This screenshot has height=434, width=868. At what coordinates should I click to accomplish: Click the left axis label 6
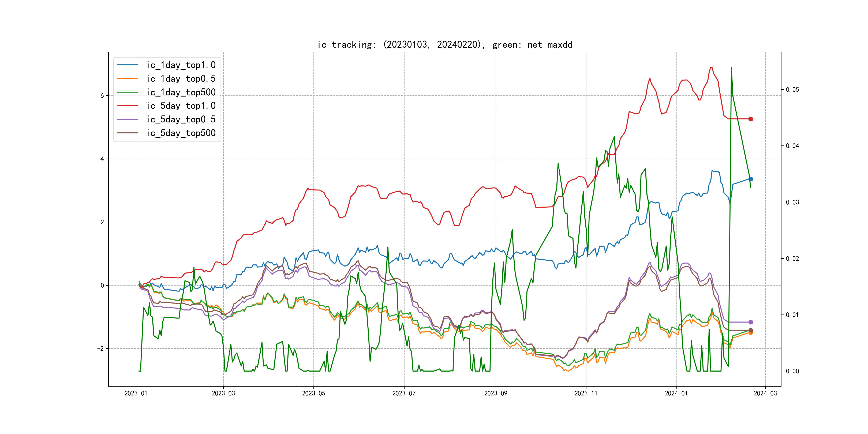coord(102,96)
